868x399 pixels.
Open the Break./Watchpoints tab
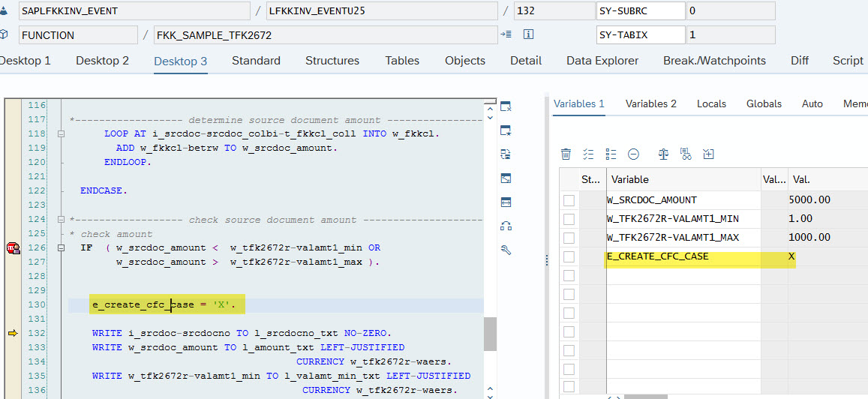(x=714, y=61)
